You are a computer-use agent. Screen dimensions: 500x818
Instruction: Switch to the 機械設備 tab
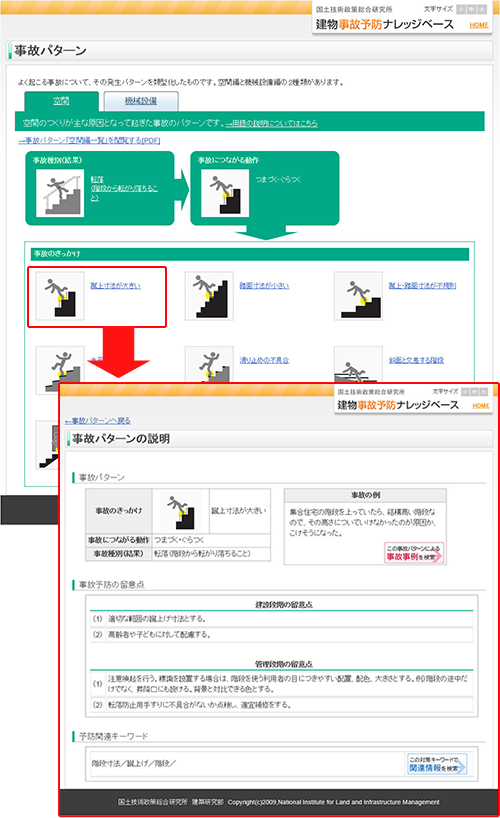coord(141,101)
